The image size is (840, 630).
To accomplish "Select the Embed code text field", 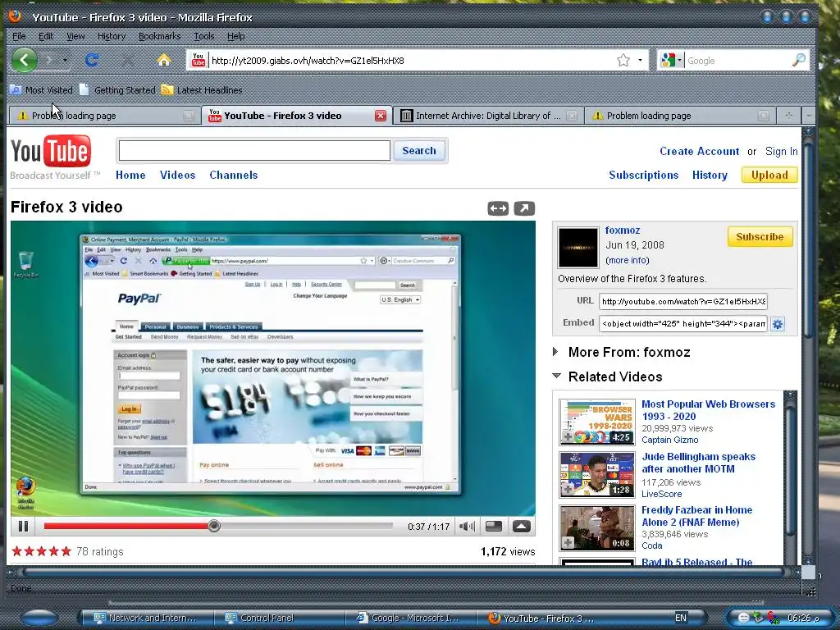I will pyautogui.click(x=683, y=323).
